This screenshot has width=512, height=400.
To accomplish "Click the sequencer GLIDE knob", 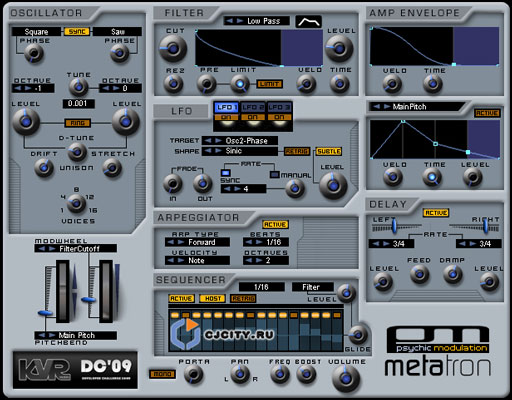I will (x=357, y=334).
